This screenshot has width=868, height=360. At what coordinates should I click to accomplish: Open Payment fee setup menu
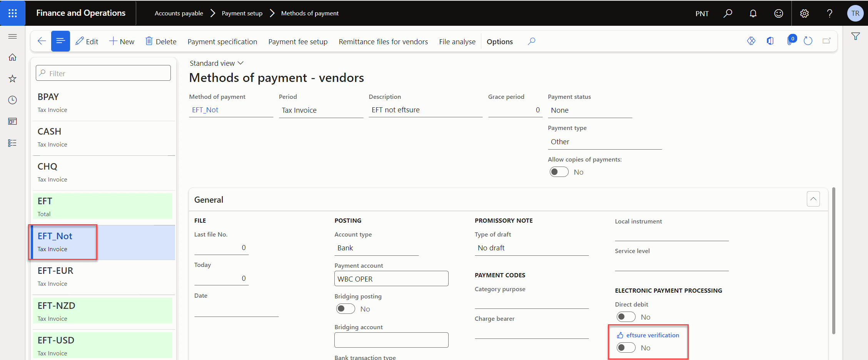tap(298, 42)
